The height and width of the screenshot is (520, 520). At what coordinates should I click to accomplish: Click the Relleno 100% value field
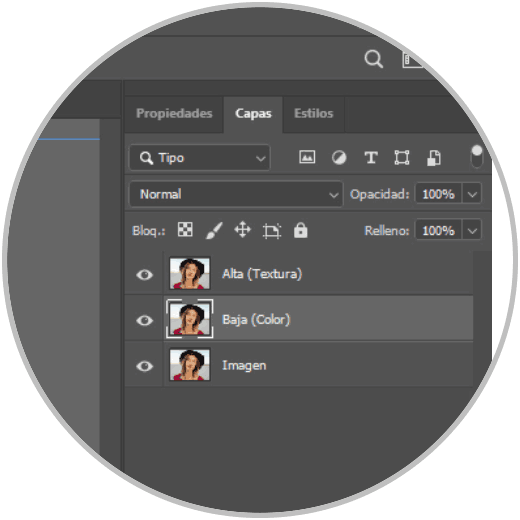[438, 230]
